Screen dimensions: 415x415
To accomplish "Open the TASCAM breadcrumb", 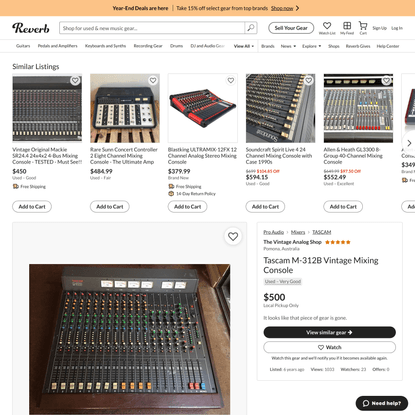I will click(321, 232).
